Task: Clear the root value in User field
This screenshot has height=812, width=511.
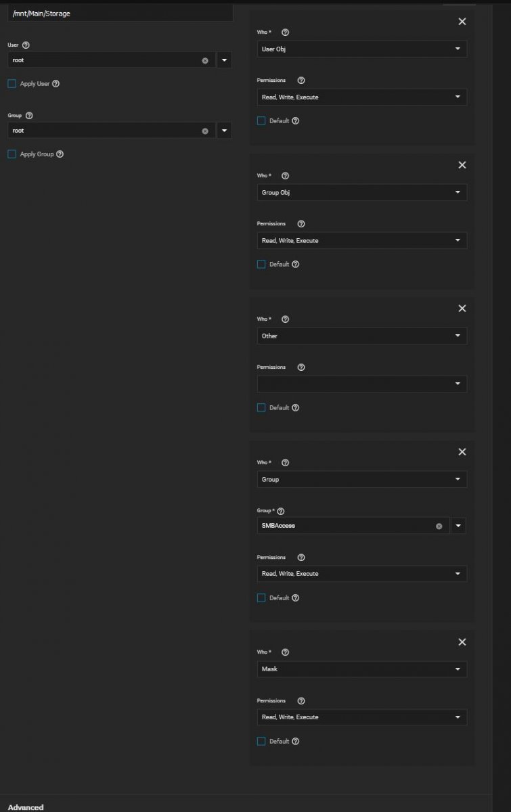Action: [205, 60]
